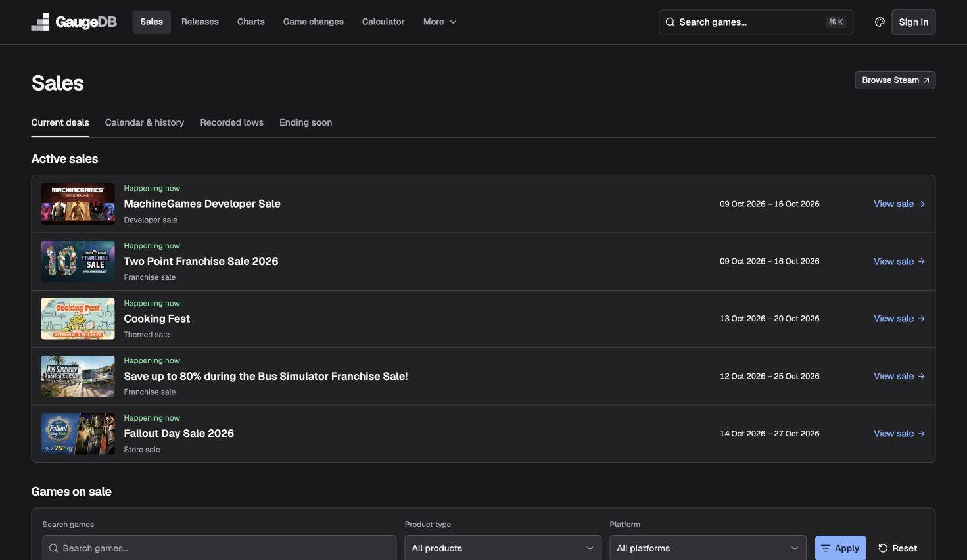The height and width of the screenshot is (560, 967).
Task: Click the Games on sale heading
Action: click(x=71, y=492)
